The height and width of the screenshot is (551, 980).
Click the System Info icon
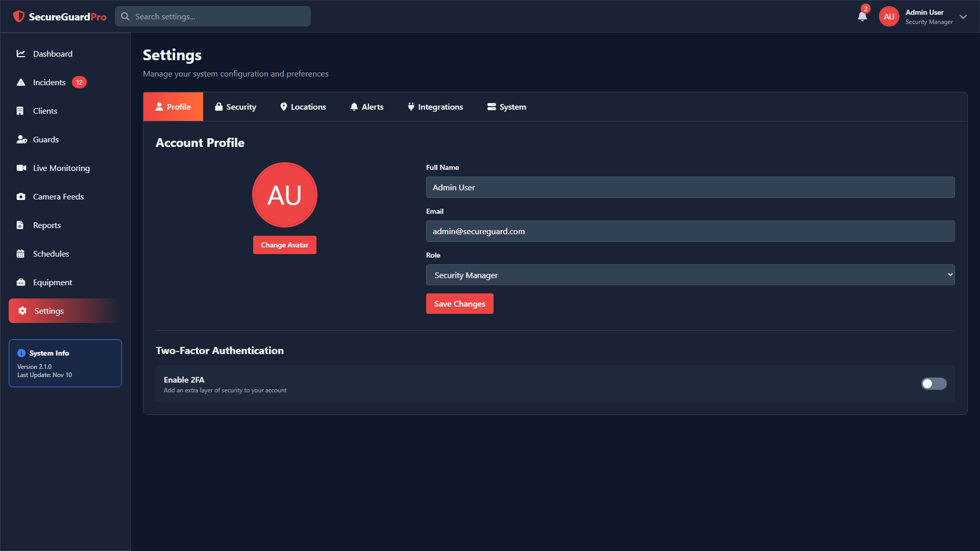pos(21,353)
